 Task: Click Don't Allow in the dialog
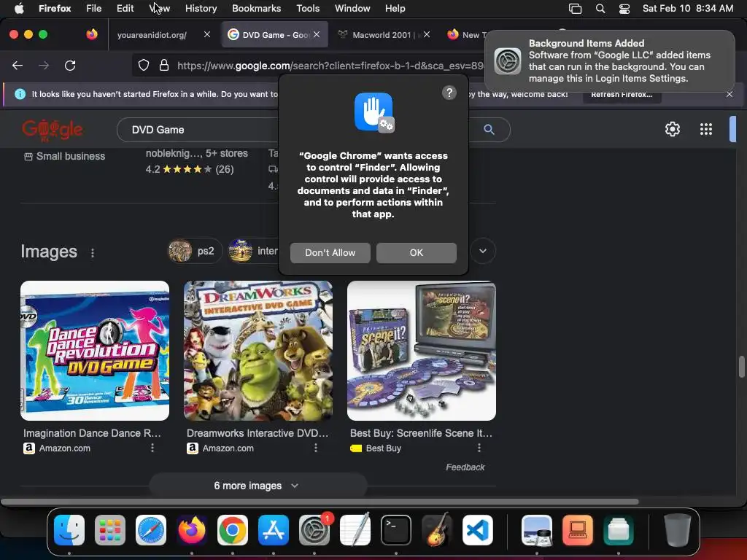(330, 253)
